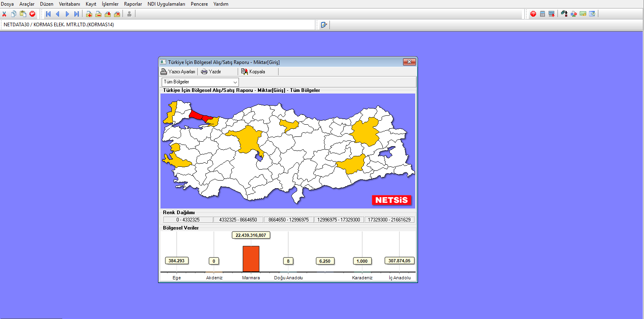
Task: Open the NDI Uygulamaları menu
Action: (x=166, y=4)
